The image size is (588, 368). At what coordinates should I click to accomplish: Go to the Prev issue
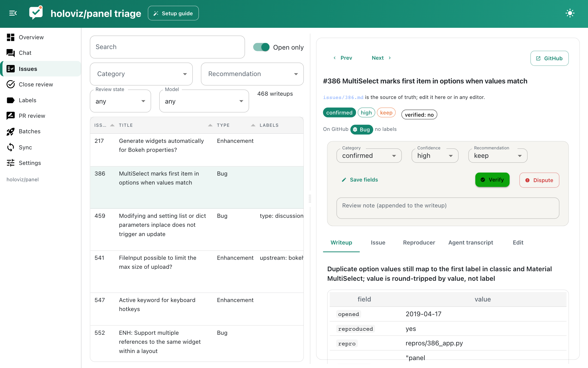click(x=343, y=58)
